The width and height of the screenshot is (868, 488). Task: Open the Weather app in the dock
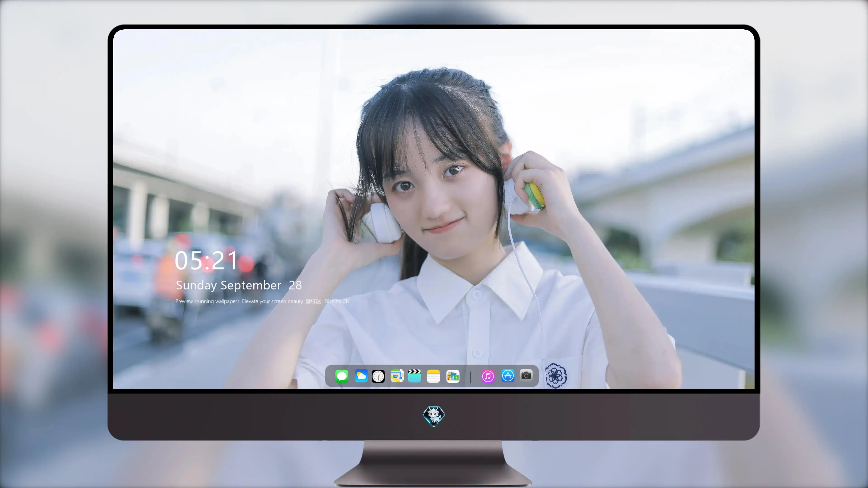(361, 376)
